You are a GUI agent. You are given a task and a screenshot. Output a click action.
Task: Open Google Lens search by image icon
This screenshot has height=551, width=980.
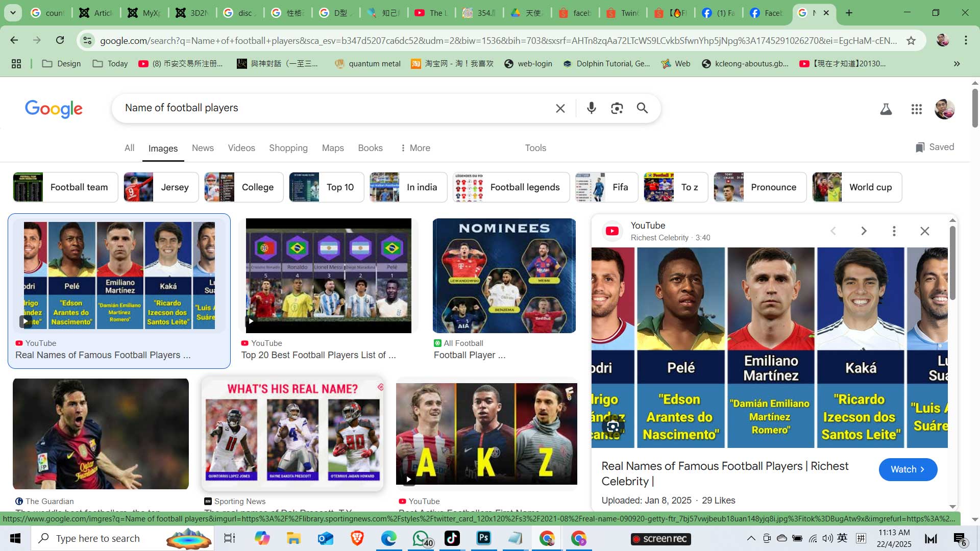617,108
